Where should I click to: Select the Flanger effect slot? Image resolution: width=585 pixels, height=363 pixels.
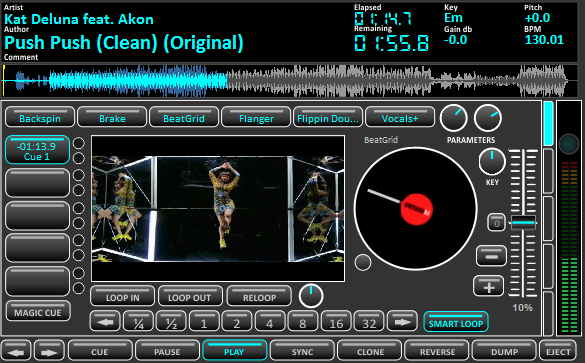pyautogui.click(x=256, y=117)
